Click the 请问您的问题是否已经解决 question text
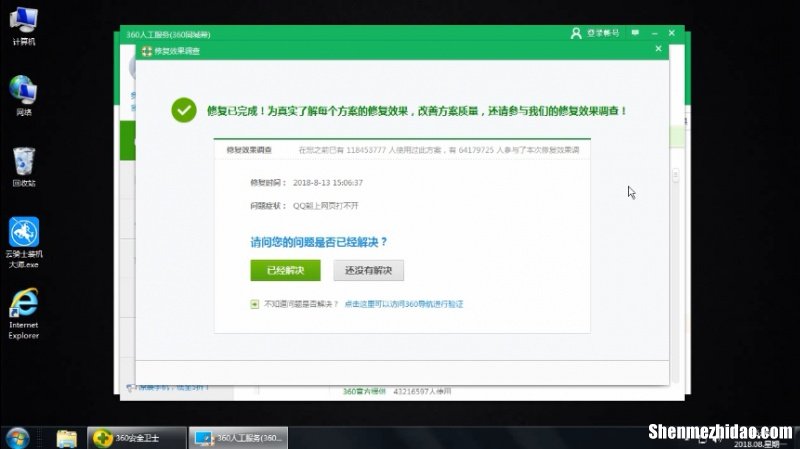 click(x=319, y=242)
